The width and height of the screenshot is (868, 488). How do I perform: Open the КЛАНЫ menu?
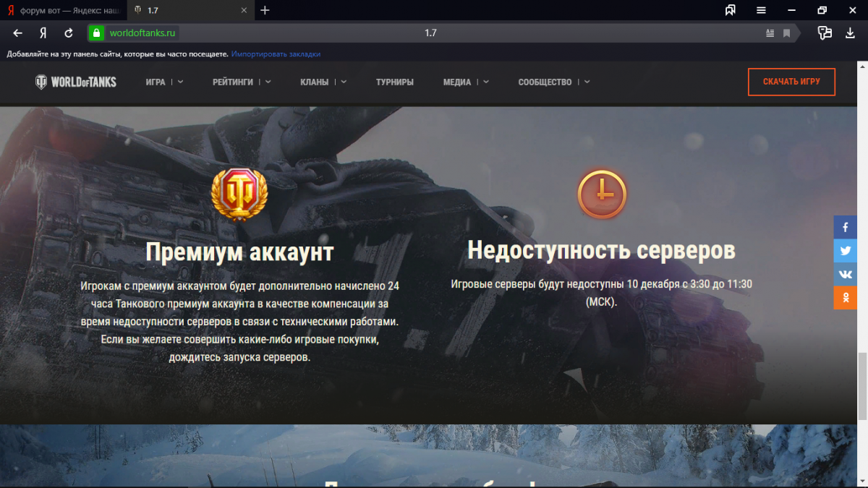[314, 82]
